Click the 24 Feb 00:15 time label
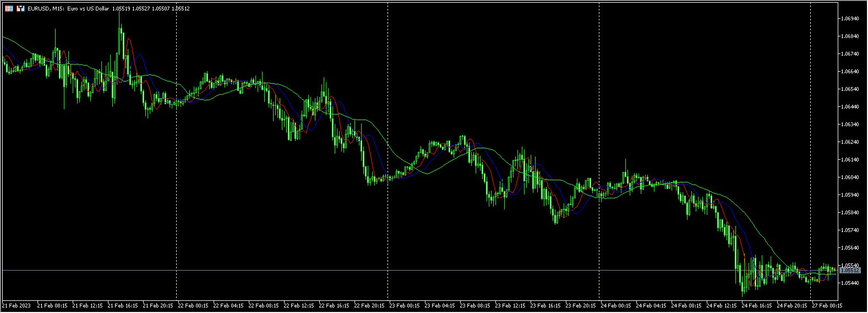 (x=616, y=305)
